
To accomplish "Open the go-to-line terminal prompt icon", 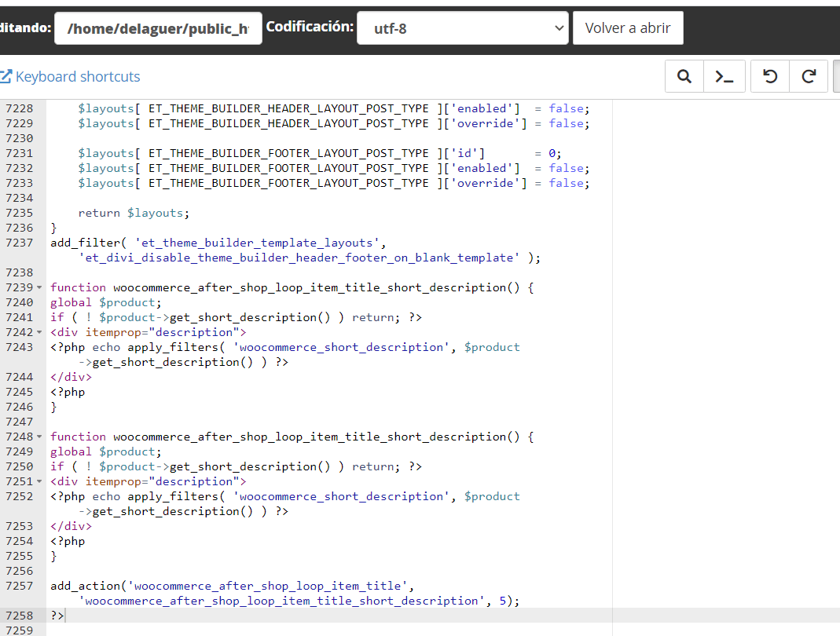I will click(x=724, y=77).
